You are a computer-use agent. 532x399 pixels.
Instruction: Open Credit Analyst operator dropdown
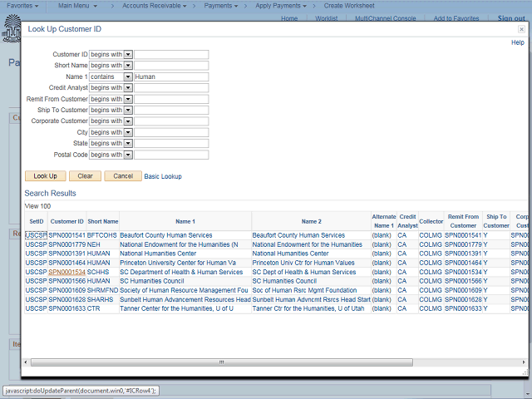point(128,88)
